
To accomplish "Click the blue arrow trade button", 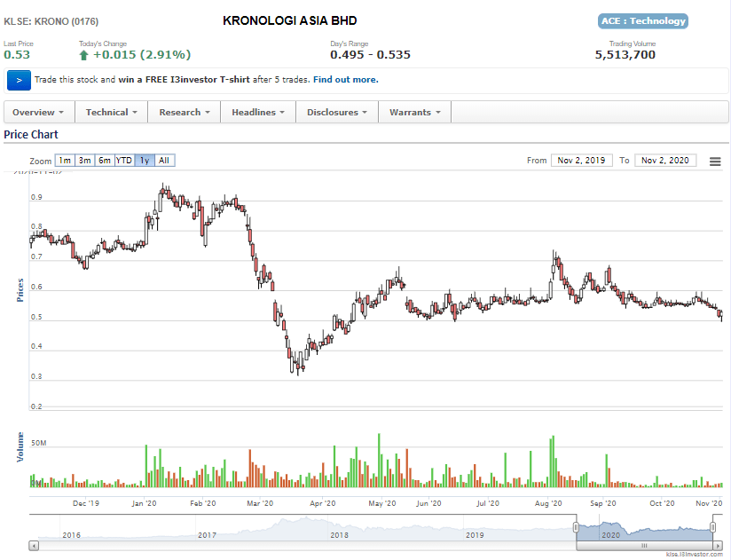I will [x=19, y=80].
